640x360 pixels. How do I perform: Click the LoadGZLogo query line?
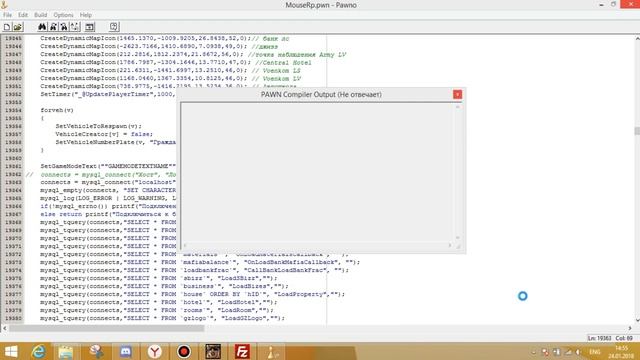162,318
